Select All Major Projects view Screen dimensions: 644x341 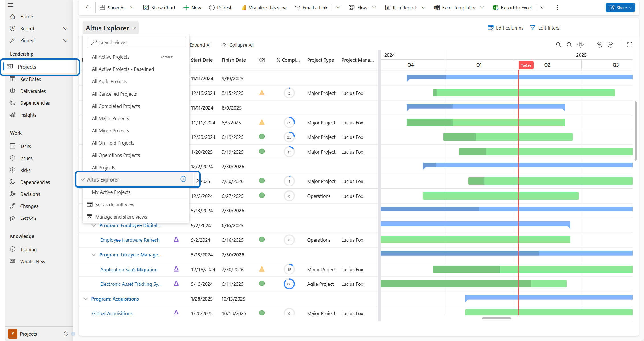click(x=110, y=118)
